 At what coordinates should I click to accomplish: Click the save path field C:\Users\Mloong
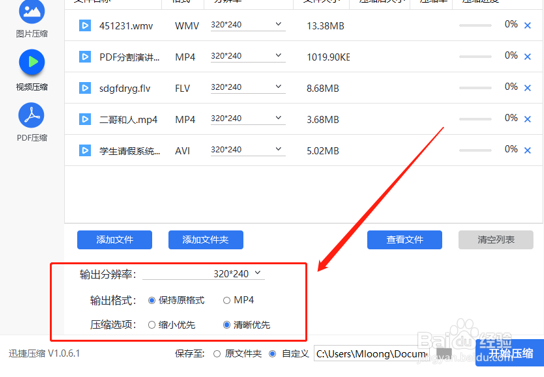click(372, 354)
